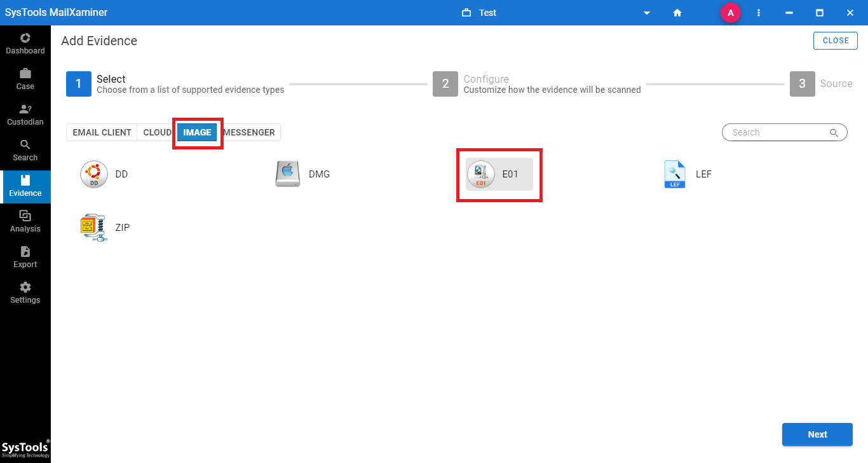Image resolution: width=868 pixels, height=463 pixels.
Task: Open the Export sidebar section
Action: coord(25,258)
